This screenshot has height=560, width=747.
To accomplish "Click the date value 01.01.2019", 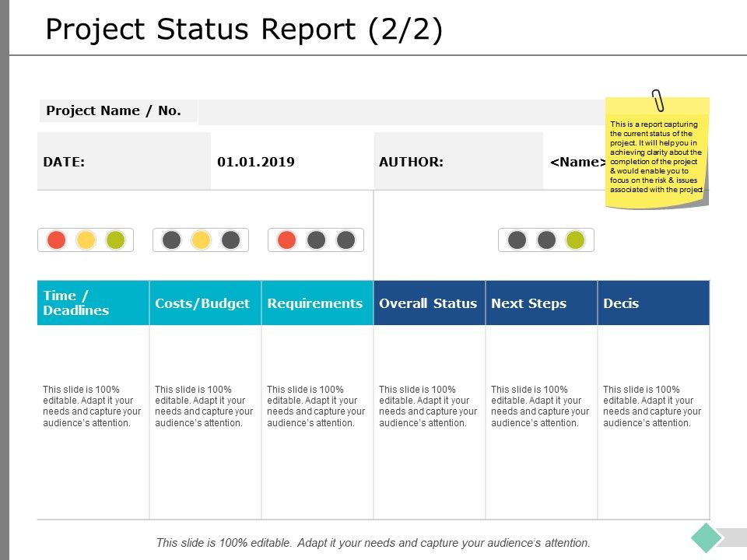I will 256,162.
